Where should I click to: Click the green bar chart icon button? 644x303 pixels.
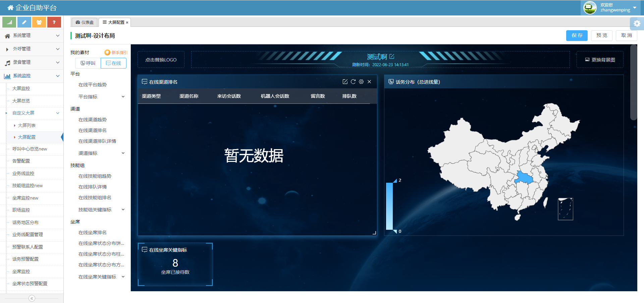point(9,22)
